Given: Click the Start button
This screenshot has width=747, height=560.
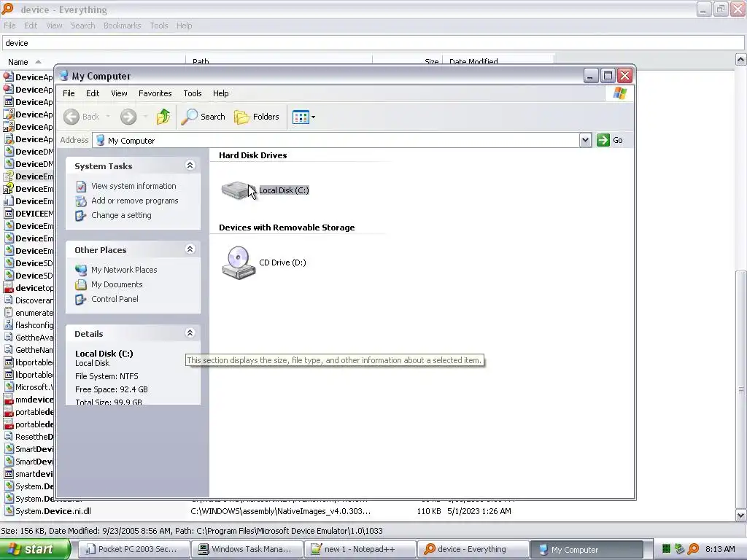Looking at the screenshot, I should [34, 549].
